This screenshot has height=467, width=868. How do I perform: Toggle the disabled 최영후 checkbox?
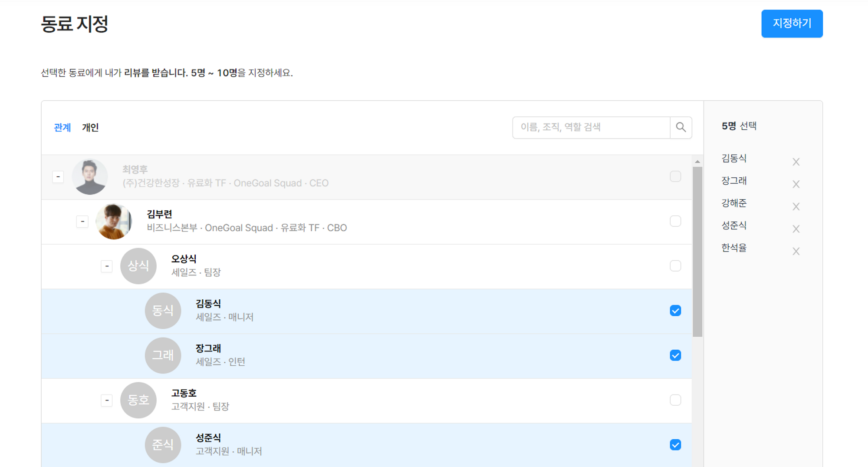pyautogui.click(x=675, y=176)
